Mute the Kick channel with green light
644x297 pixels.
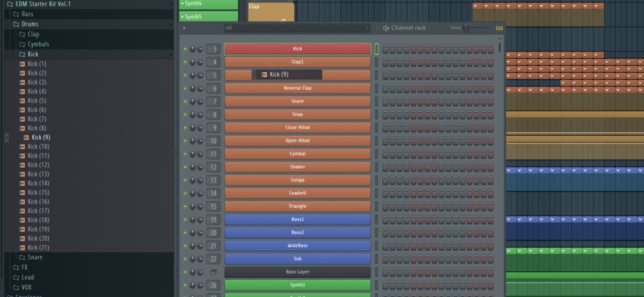tap(186, 49)
